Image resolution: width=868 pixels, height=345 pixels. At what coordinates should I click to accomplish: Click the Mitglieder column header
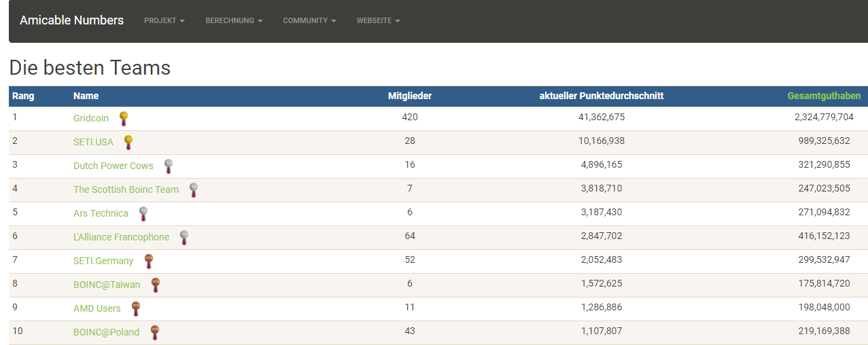(410, 96)
